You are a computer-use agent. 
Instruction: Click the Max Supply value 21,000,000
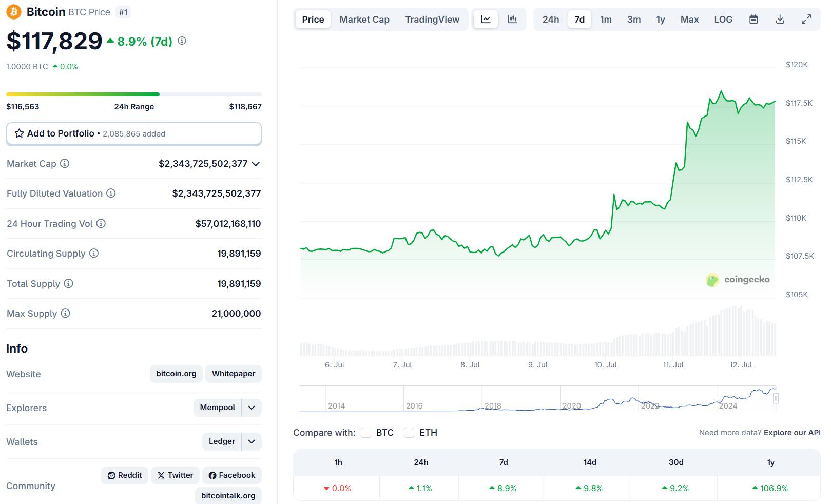click(x=236, y=313)
